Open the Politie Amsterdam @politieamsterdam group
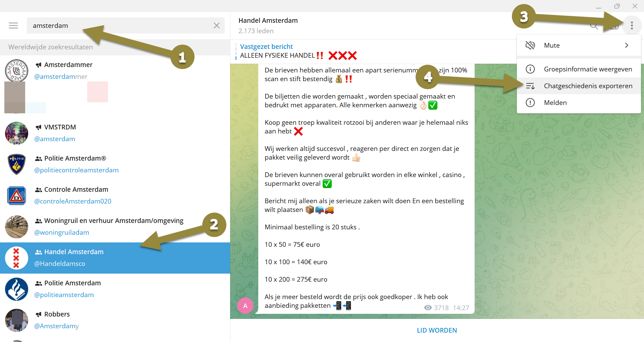The height and width of the screenshot is (342, 644). (115, 289)
